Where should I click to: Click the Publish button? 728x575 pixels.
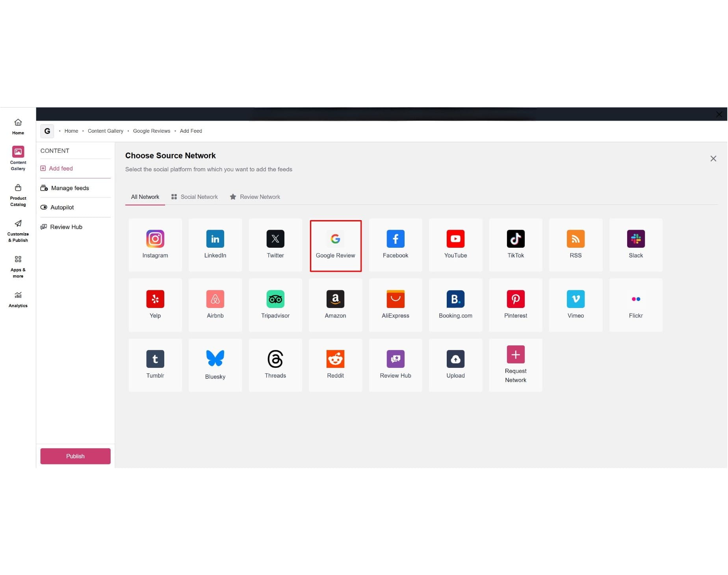tap(75, 456)
